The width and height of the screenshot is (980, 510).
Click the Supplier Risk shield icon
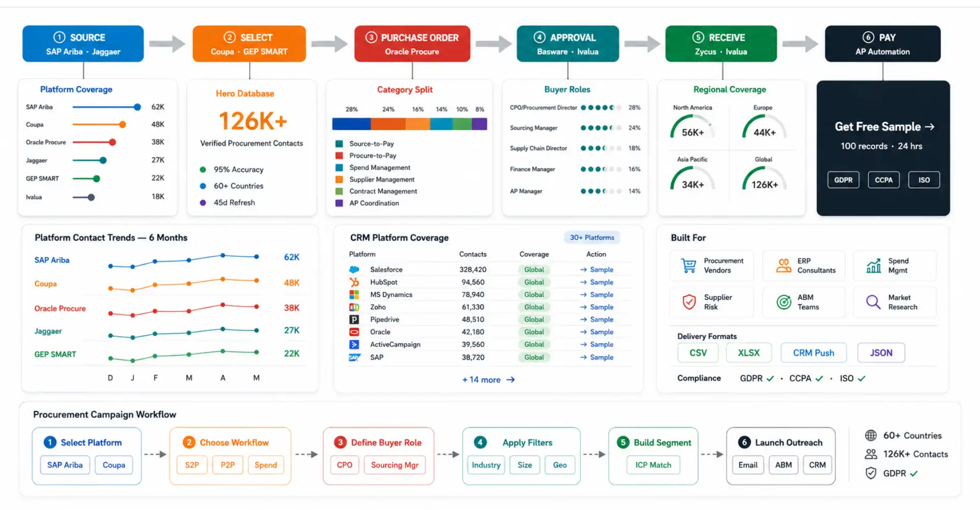[689, 302]
